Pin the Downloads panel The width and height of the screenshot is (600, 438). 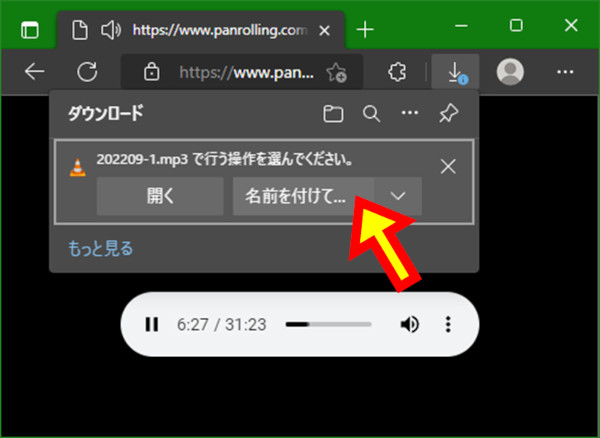[448, 113]
